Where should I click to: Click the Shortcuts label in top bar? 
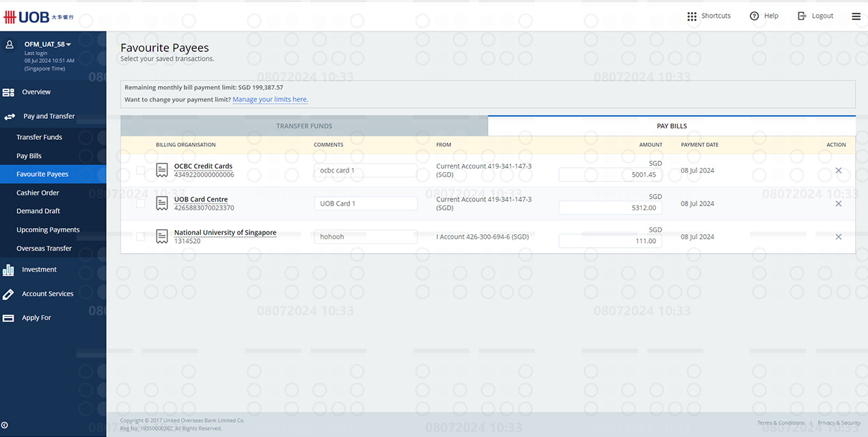coord(716,16)
